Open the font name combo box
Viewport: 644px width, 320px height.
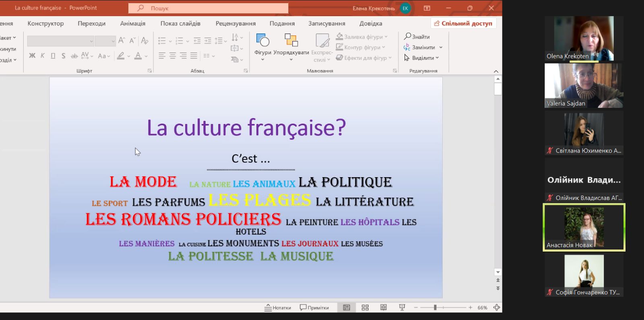[60, 41]
